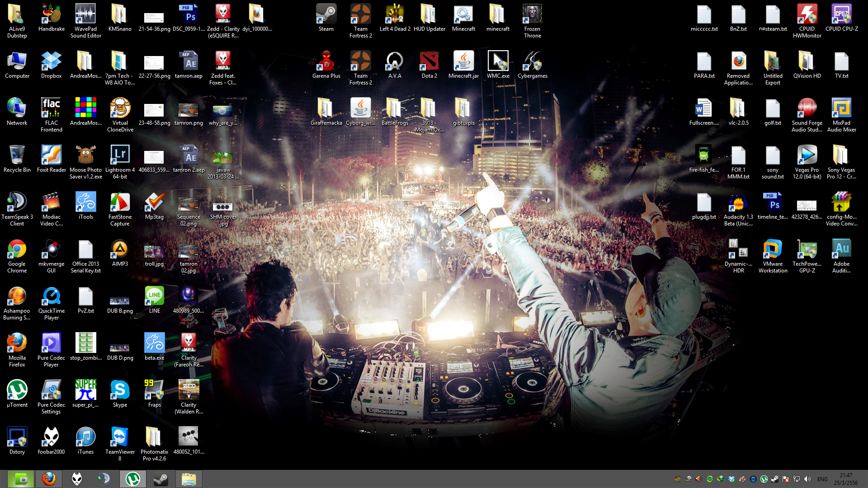868x488 pixels.
Task: Select the Audacity 1.3 Beta icon
Action: (738, 203)
